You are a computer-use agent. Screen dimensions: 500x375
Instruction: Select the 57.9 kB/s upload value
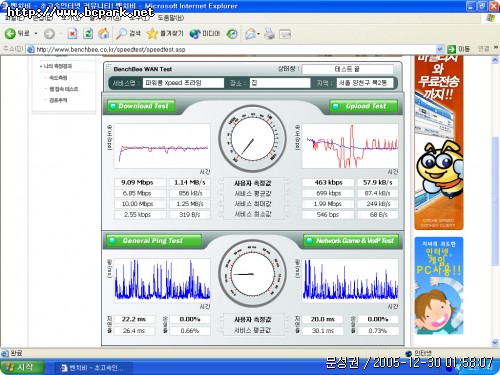coord(377,182)
